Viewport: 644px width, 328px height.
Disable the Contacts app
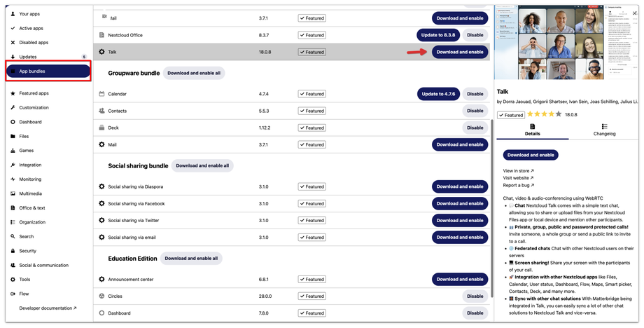coord(475,111)
